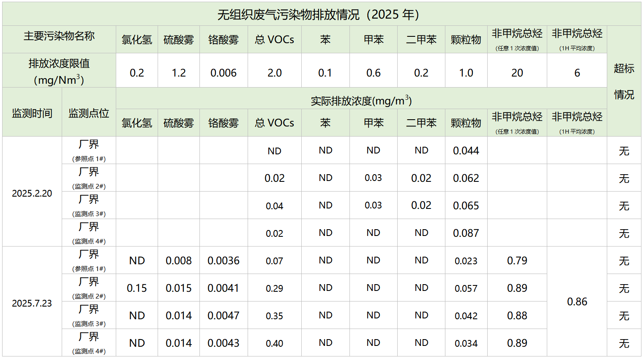Click the 超标情况 column header
This screenshot has height=359, width=644.
click(624, 81)
